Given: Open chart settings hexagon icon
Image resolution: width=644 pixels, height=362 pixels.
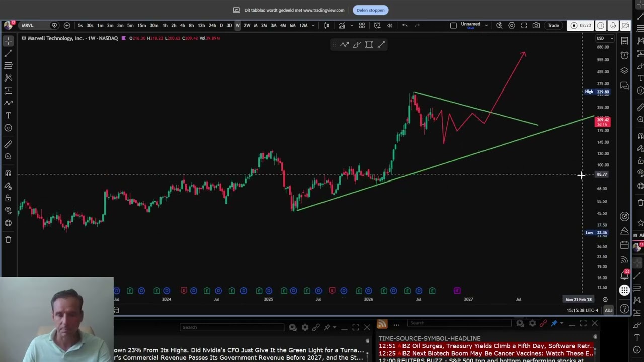Looking at the screenshot, I should point(512,25).
